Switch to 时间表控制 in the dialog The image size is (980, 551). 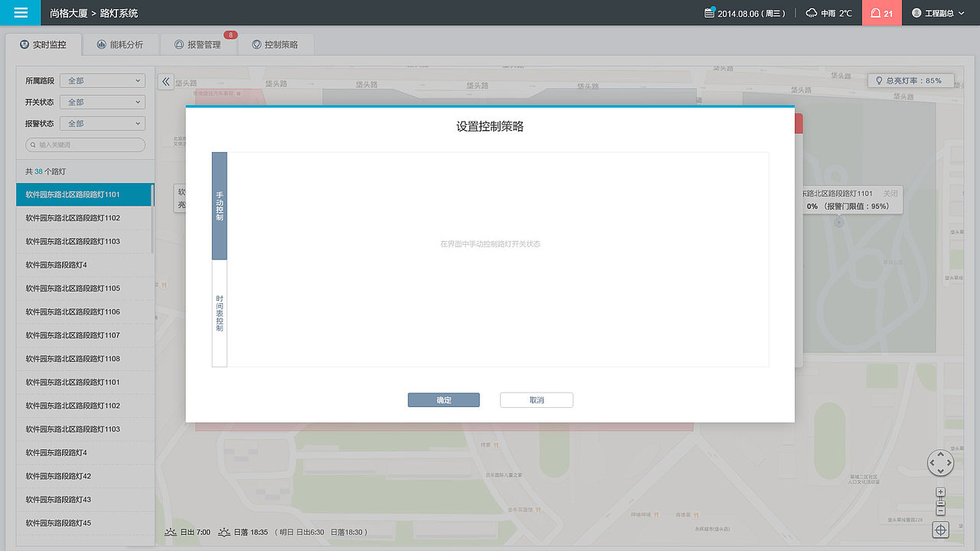point(220,312)
